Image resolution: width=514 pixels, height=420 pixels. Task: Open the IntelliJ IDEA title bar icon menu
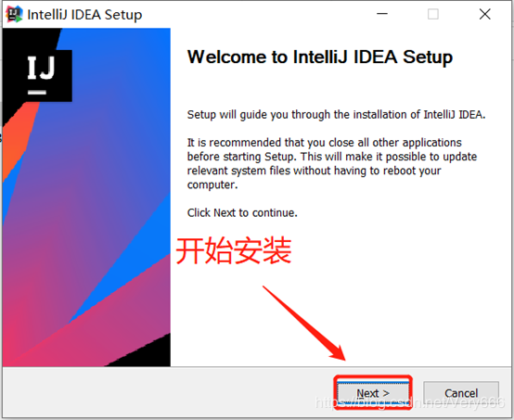(x=15, y=15)
